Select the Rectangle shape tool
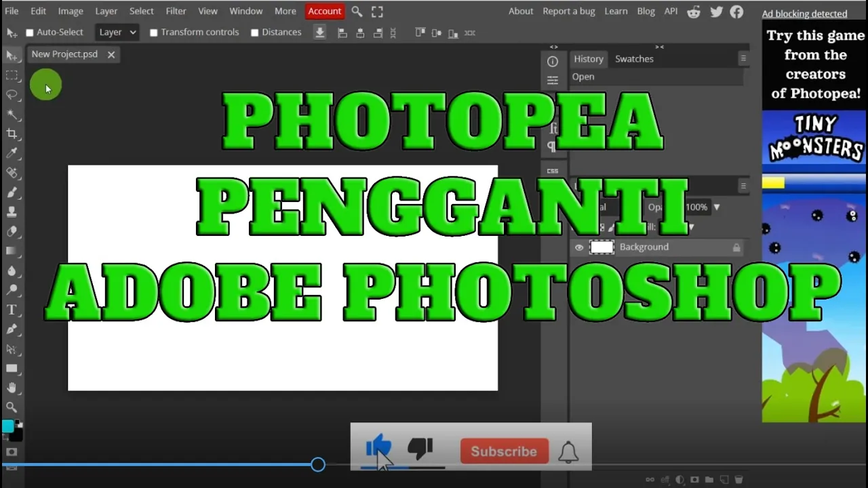Image resolution: width=868 pixels, height=488 pixels. coord(12,368)
